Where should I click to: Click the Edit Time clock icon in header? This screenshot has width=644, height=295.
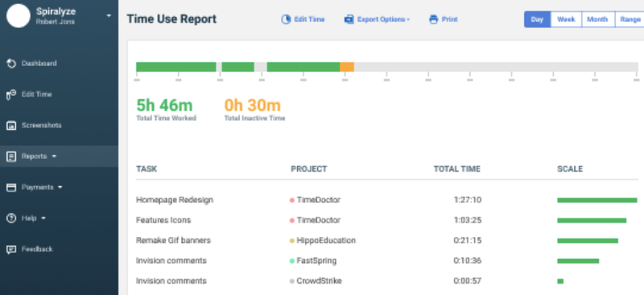coord(286,19)
